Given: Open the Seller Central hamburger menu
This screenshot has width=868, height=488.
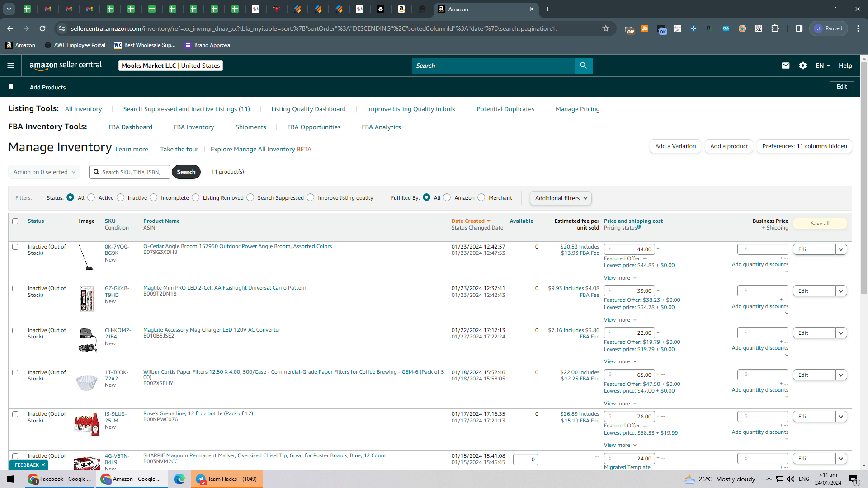Looking at the screenshot, I should [11, 66].
